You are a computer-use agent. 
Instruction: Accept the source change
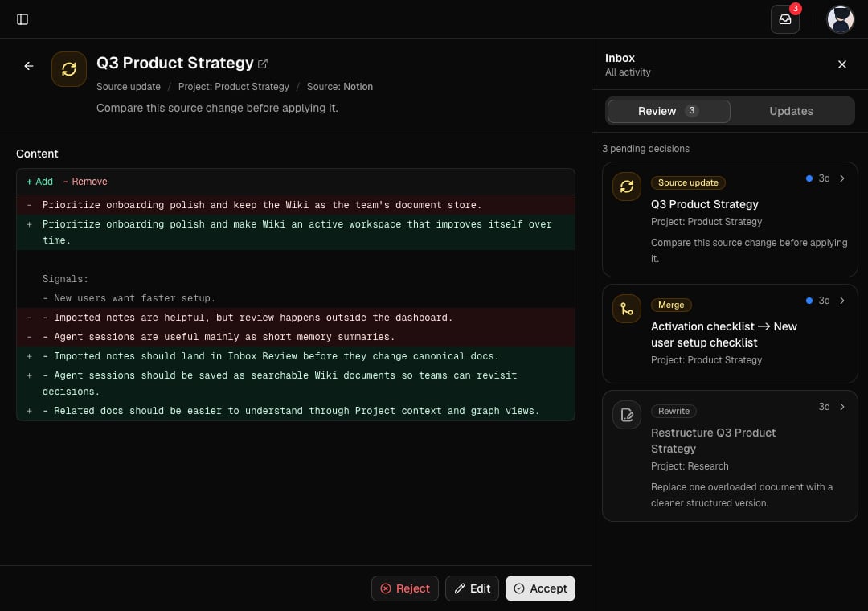pos(540,588)
